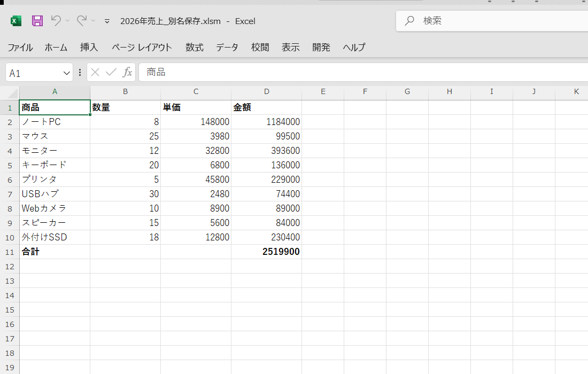Select the ノートPC cell

tap(55, 122)
